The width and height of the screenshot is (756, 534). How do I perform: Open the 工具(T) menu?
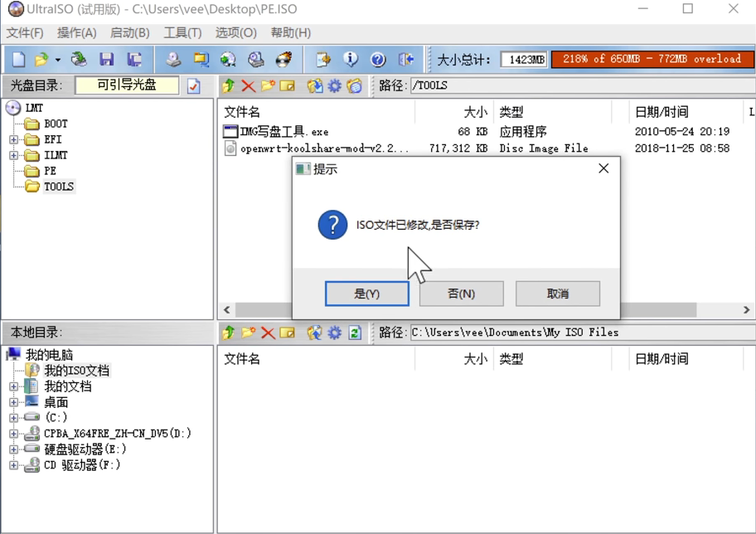[182, 33]
